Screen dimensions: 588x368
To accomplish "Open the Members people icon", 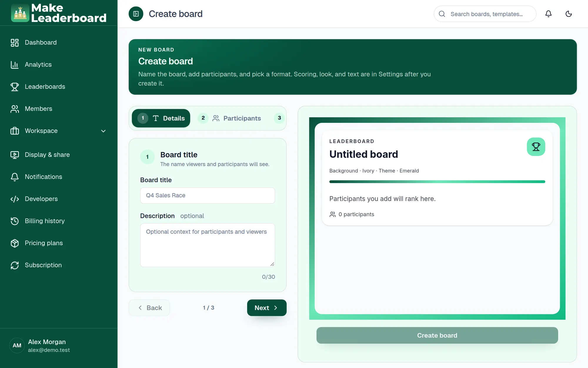I will pos(14,109).
